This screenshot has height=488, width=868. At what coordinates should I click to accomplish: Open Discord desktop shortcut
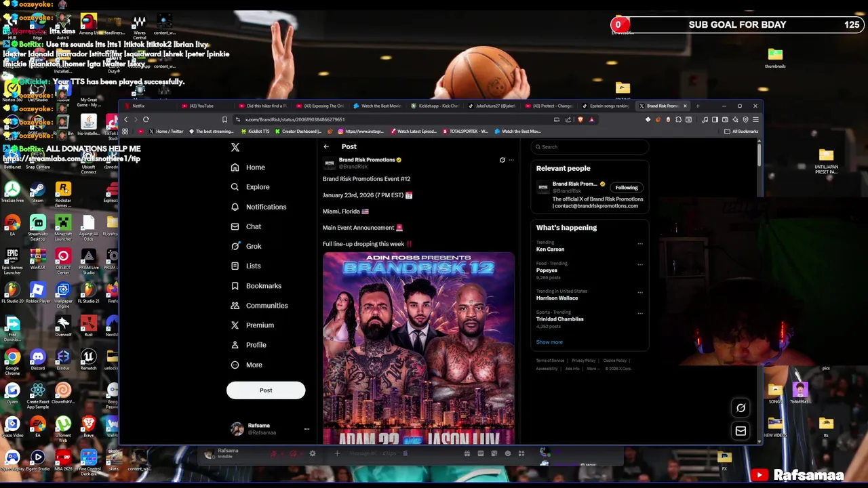[x=37, y=359]
